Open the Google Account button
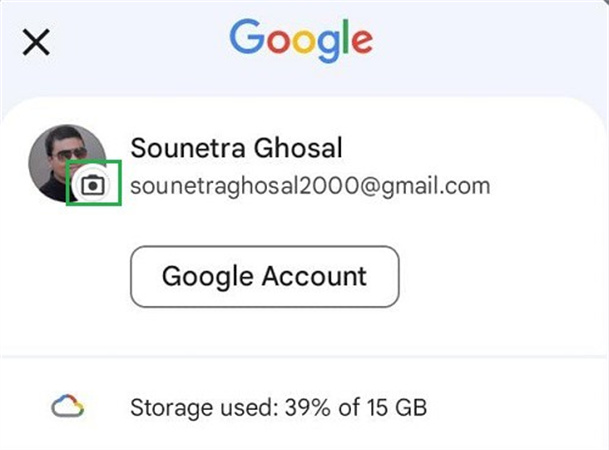The height and width of the screenshot is (450, 609). [x=264, y=275]
